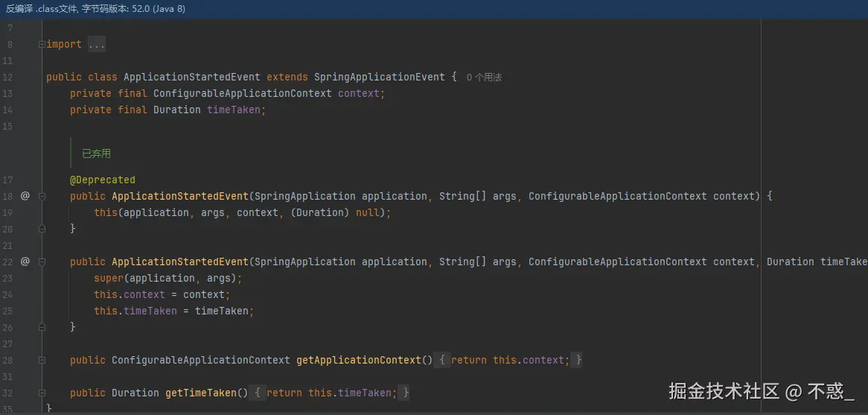This screenshot has width=868, height=415.
Task: Click the decompiled .class file notification banner
Action: (x=434, y=10)
